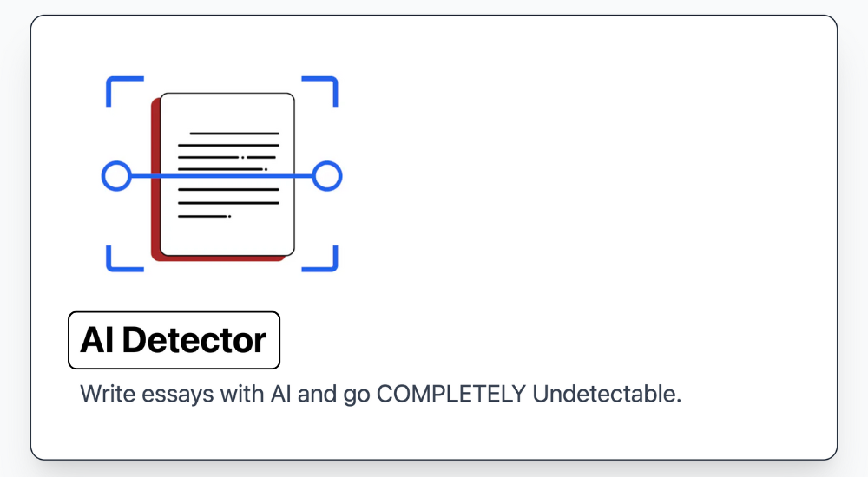Select the top-left blue corner bracket

124,90
